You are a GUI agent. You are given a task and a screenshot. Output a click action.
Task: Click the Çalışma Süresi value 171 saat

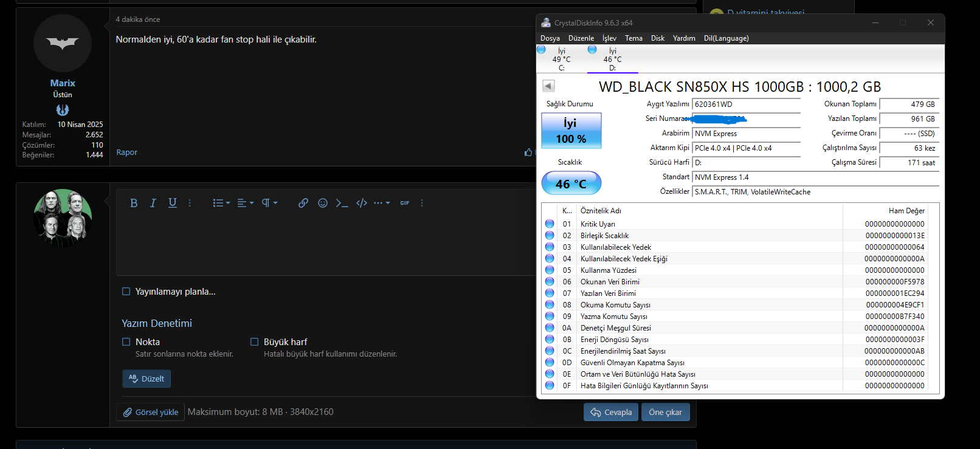(909, 163)
